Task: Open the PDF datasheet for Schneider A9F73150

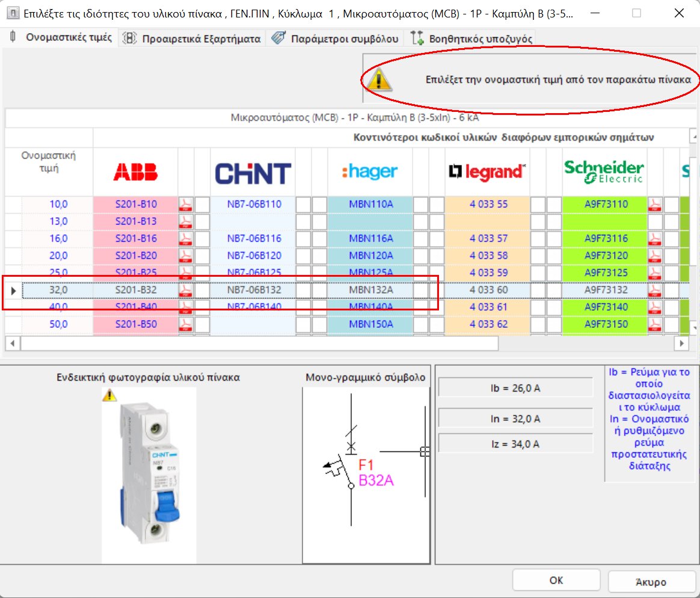Action: (655, 323)
